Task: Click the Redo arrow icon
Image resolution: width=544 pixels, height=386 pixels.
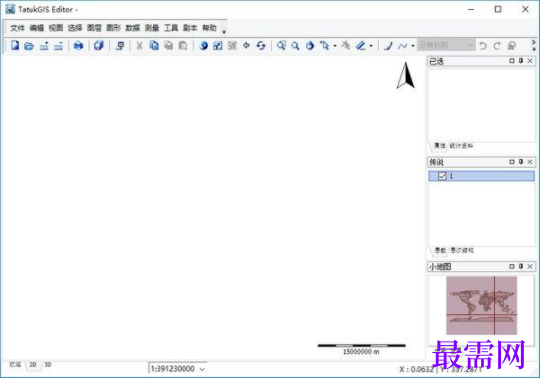Action: [497, 45]
